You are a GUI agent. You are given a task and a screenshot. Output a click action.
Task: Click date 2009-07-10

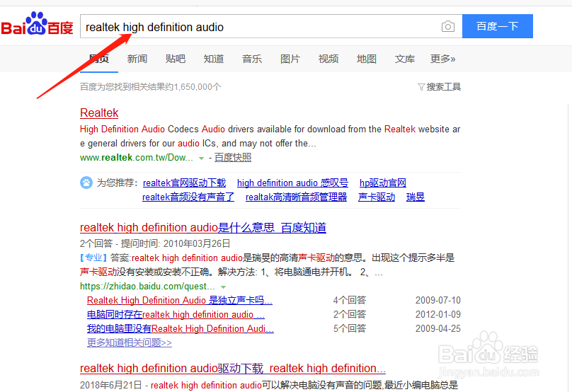(x=438, y=300)
